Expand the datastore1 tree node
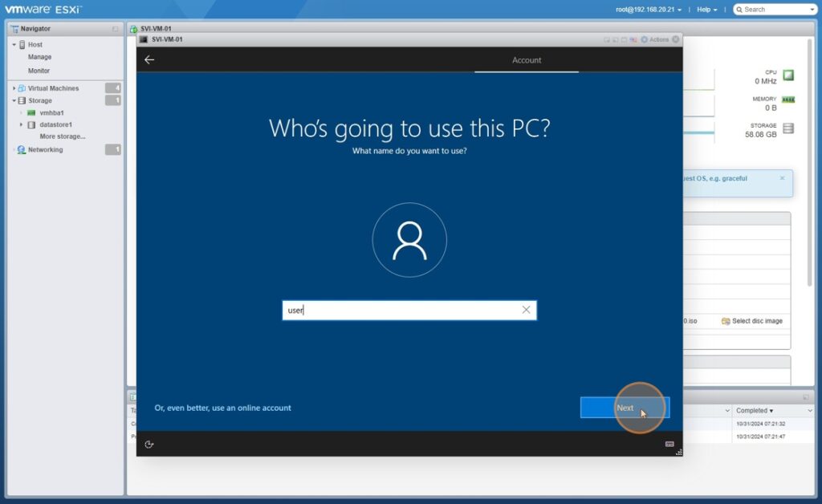This screenshot has height=504, width=822. coord(21,124)
